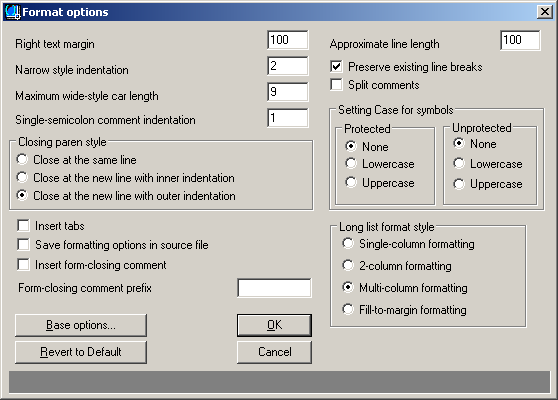
Task: Choose Single-column formatting
Action: coord(348,244)
